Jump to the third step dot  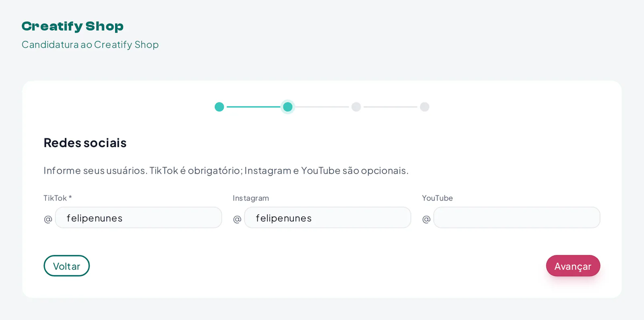coord(356,107)
